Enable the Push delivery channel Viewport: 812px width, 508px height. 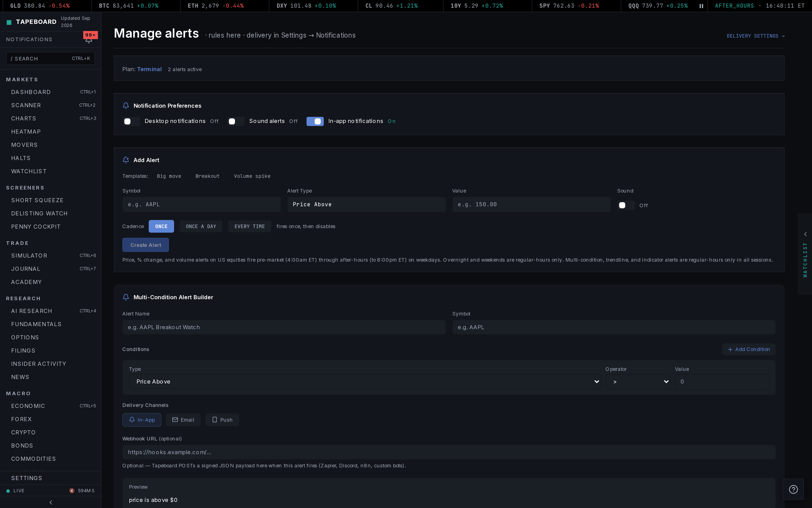click(222, 420)
